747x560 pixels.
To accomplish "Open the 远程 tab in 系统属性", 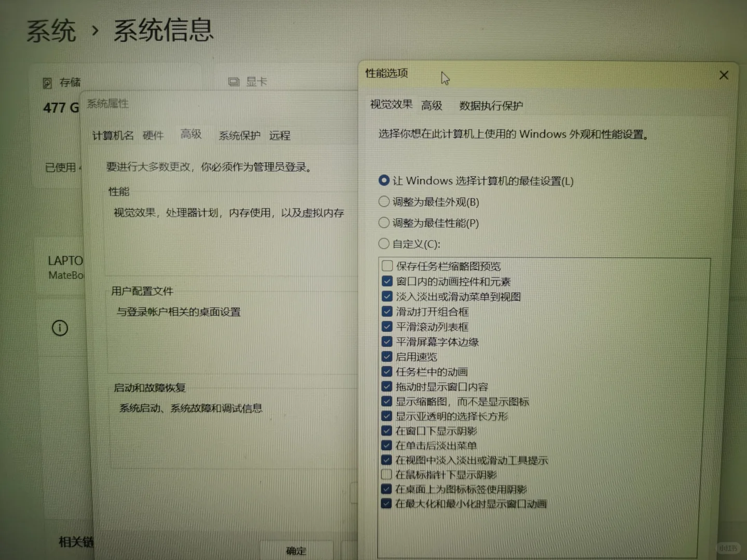I will point(279,135).
